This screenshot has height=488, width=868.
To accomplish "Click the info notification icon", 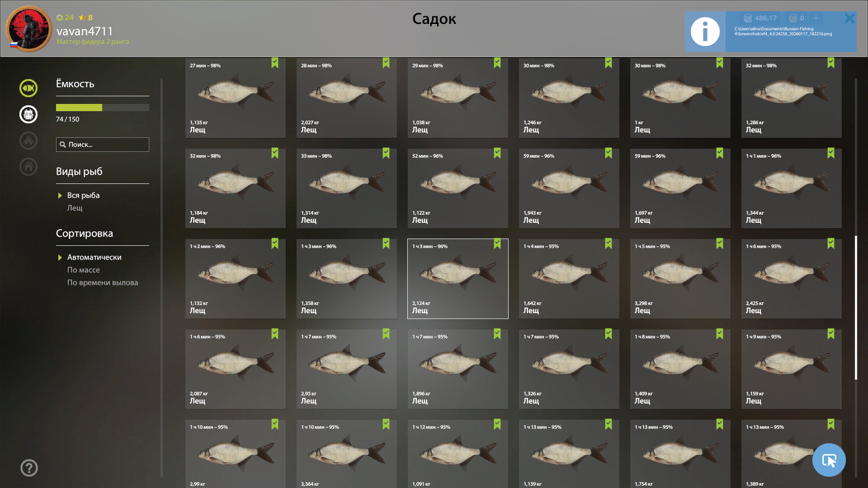I will pos(705,32).
